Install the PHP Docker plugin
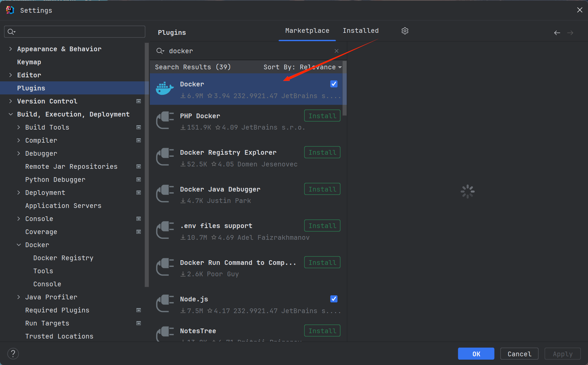This screenshot has height=365, width=588. (322, 116)
